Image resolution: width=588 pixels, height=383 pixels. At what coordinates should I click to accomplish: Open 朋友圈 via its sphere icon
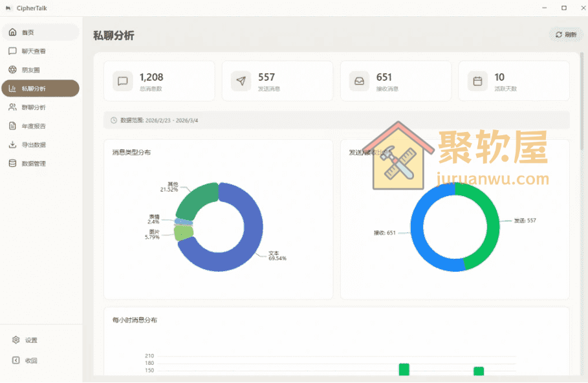click(x=13, y=69)
